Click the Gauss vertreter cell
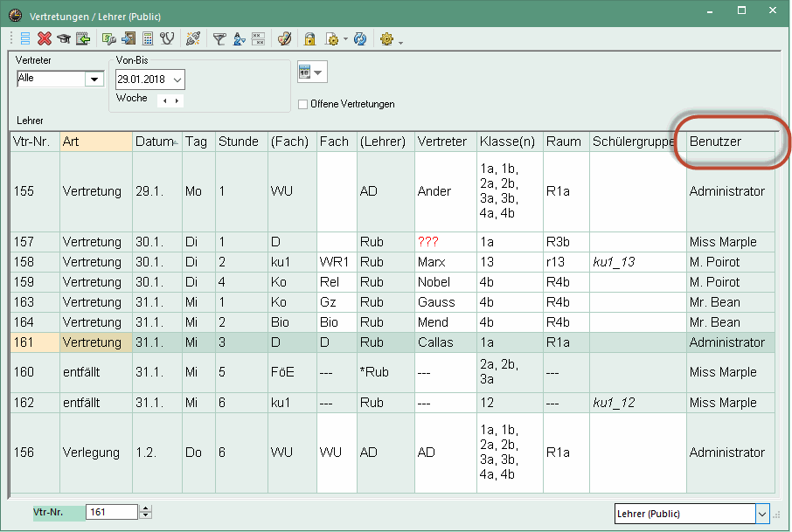The height and width of the screenshot is (532, 792). (446, 302)
